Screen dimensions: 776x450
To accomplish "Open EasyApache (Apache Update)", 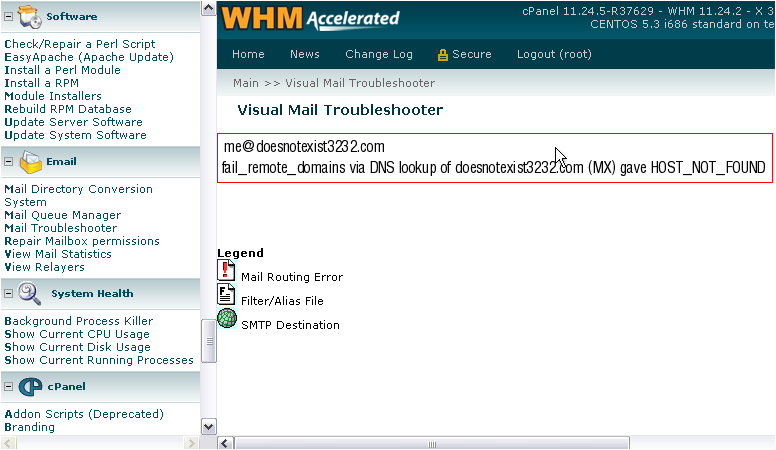I will (x=89, y=57).
